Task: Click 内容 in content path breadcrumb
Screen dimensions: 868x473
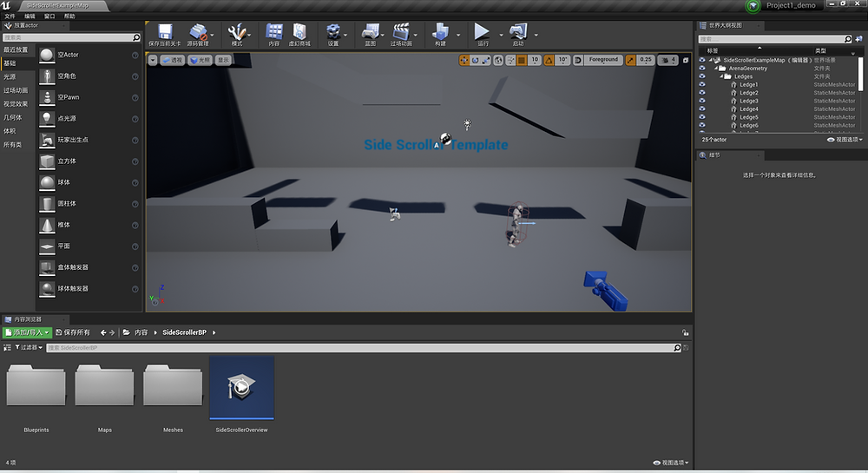Action: (x=141, y=332)
